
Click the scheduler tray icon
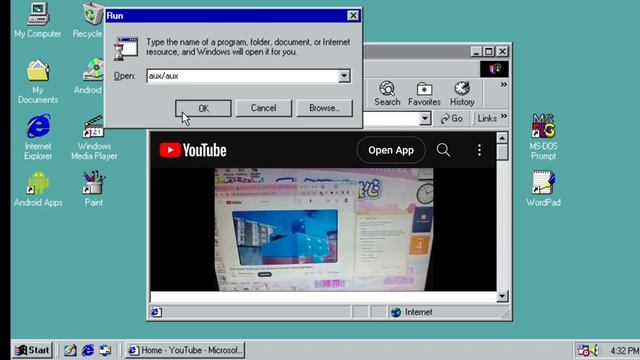pos(583,350)
